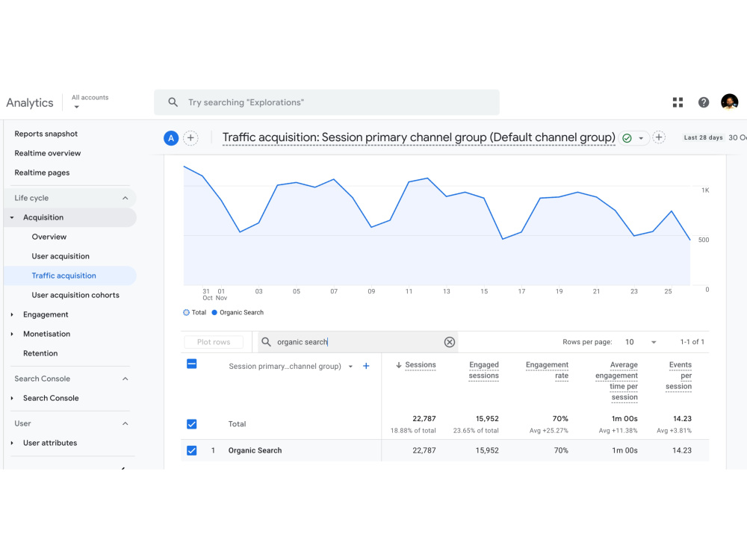Open User acquisition cohorts report
Screen dimensions: 747x560
pyautogui.click(x=75, y=295)
